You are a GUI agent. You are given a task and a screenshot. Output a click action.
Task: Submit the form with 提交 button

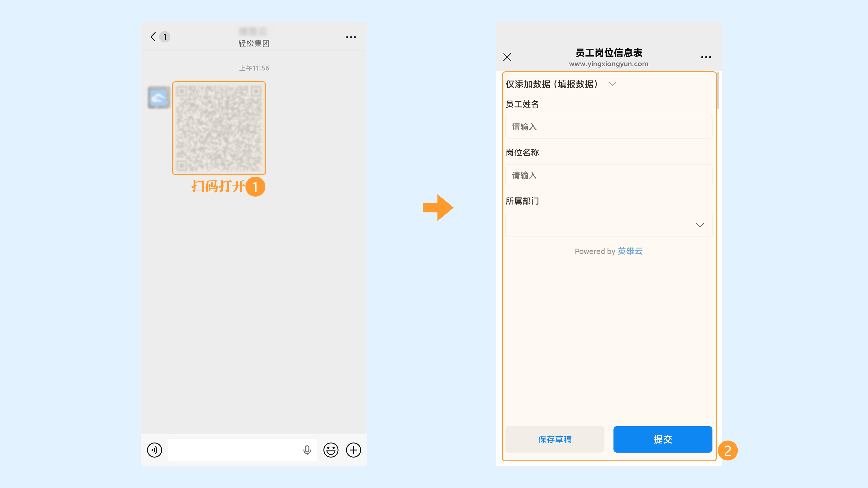[x=663, y=439]
